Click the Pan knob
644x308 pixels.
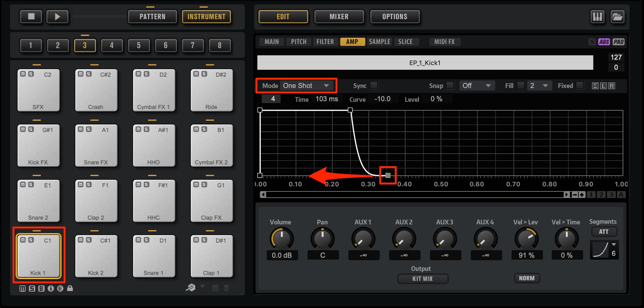[322, 239]
